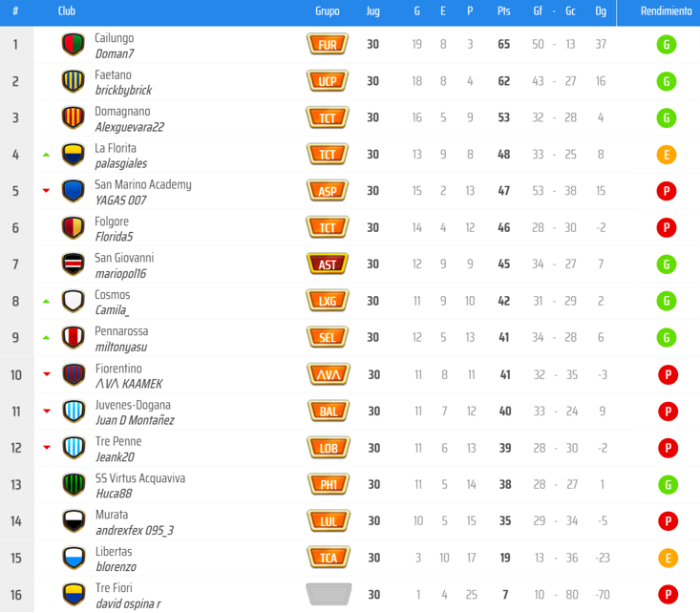Viewport: 700px width, 613px height.
Task: Open the Faetano club crest
Action: tap(74, 81)
